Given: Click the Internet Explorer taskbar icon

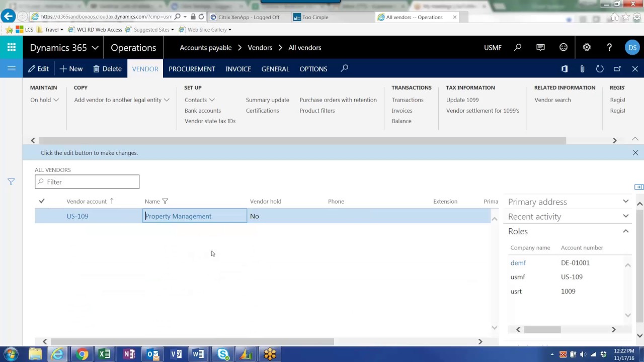Looking at the screenshot, I should (x=58, y=354).
